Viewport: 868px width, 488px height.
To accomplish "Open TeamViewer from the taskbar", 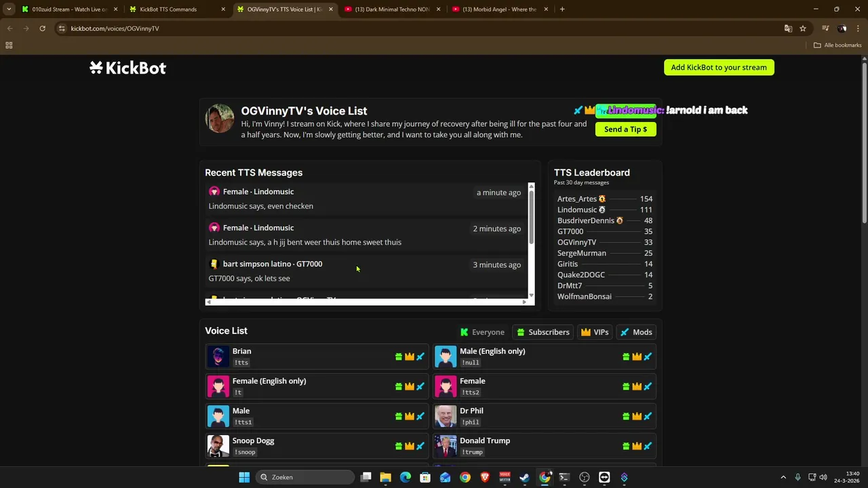I will pyautogui.click(x=604, y=477).
